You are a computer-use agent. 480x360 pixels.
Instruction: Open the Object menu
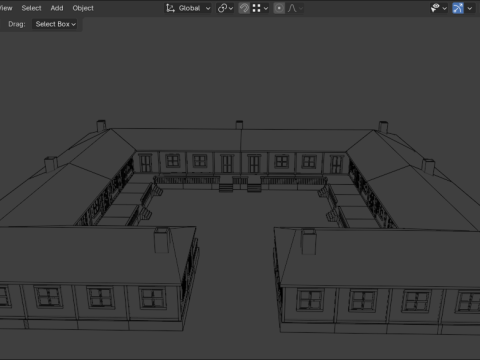83,8
